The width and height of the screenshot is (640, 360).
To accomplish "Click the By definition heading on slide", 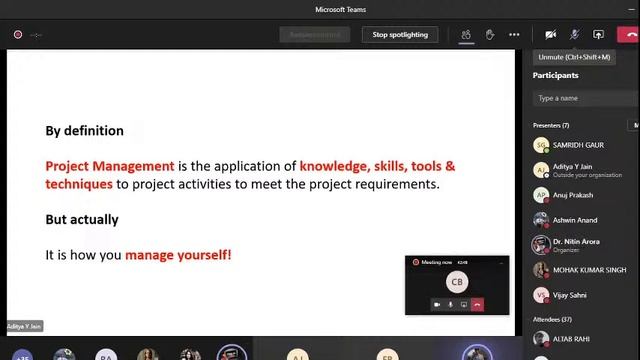I will tap(84, 131).
